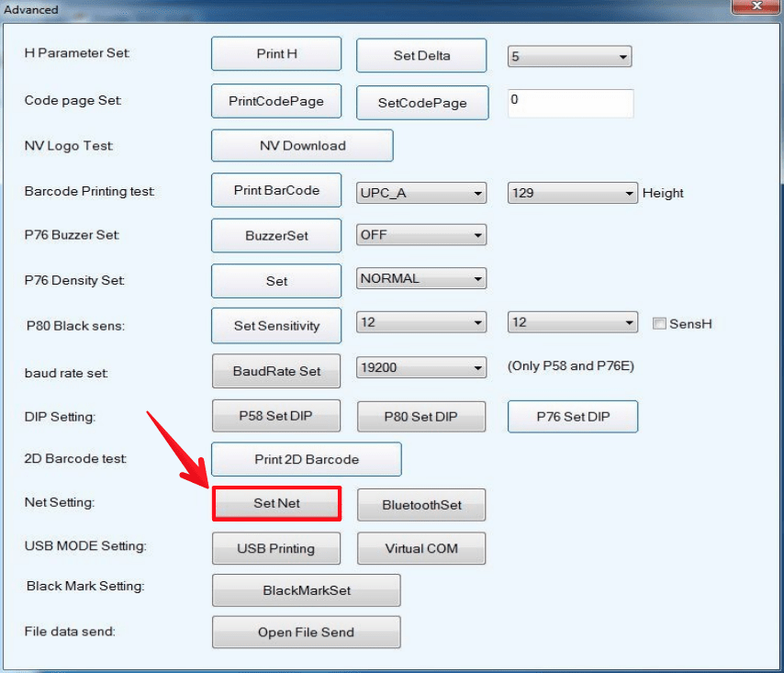Click the Print 2D Barcode button
784x673 pixels.
point(307,459)
